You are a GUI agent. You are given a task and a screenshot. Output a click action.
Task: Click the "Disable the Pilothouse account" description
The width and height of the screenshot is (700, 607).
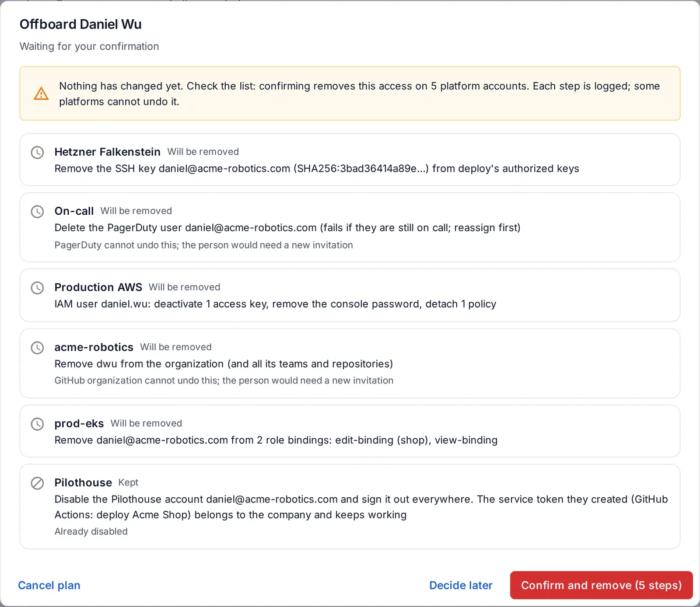361,507
